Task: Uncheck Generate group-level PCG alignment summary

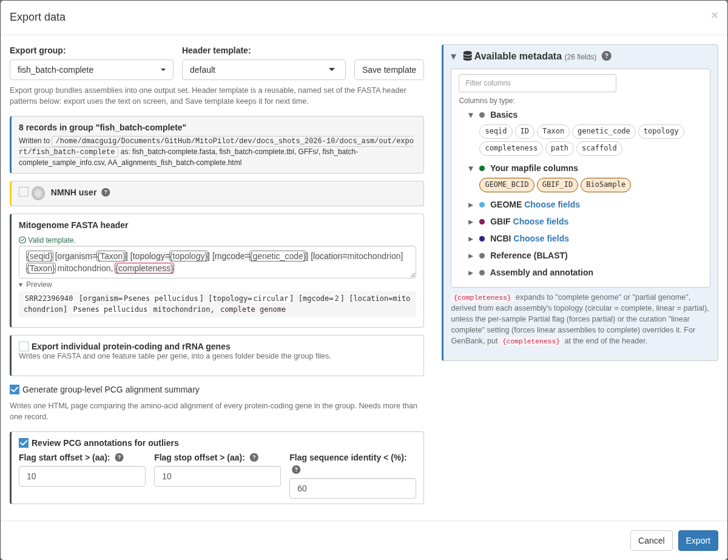Action: click(x=15, y=390)
